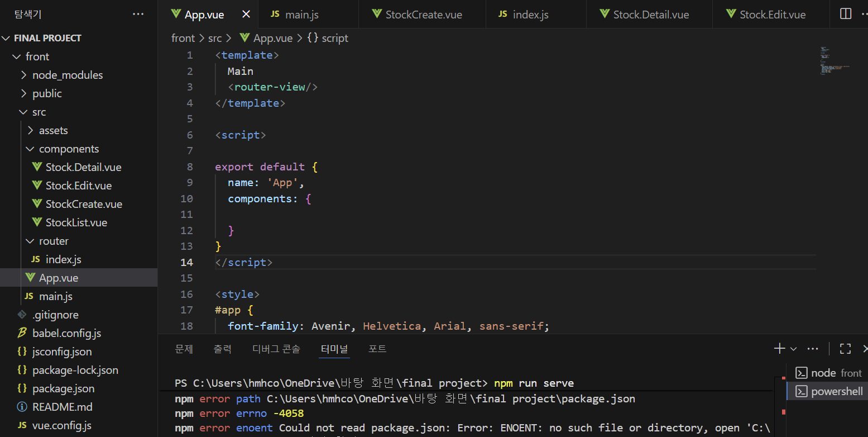Open terminal panel more actions ellipsis
The width and height of the screenshot is (868, 437).
813,349
